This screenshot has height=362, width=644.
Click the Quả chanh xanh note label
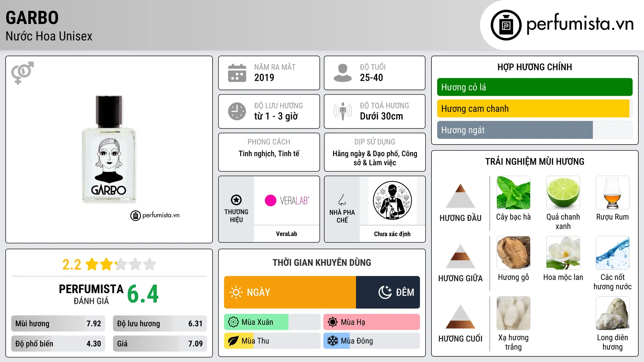click(x=563, y=222)
